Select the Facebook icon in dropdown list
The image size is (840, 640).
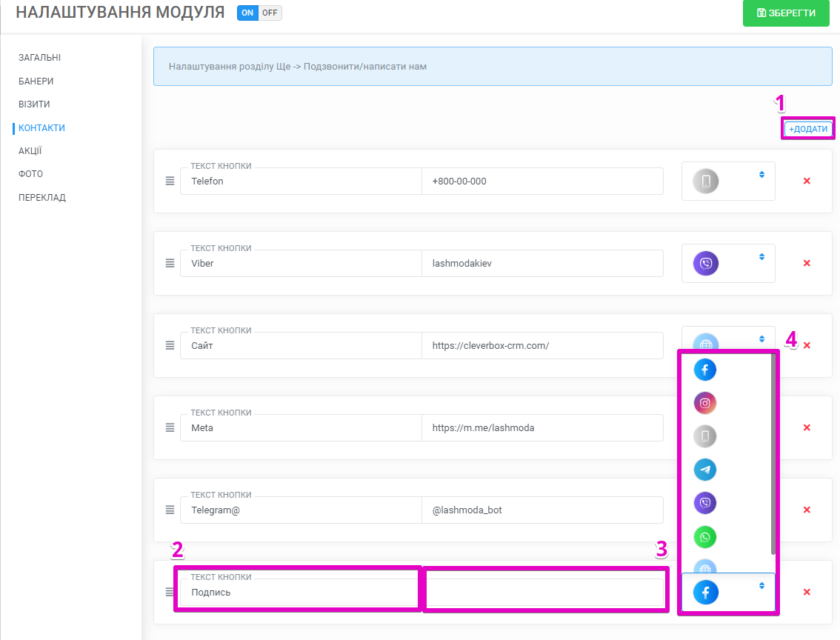(705, 369)
